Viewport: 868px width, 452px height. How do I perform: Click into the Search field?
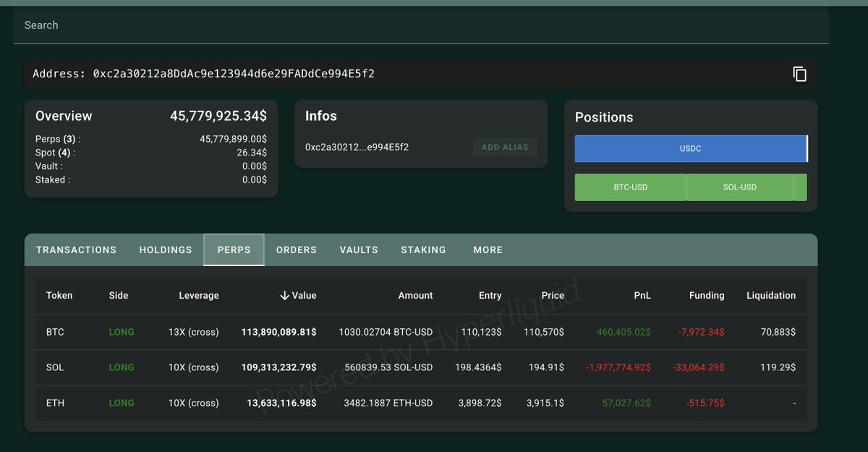coord(421,25)
